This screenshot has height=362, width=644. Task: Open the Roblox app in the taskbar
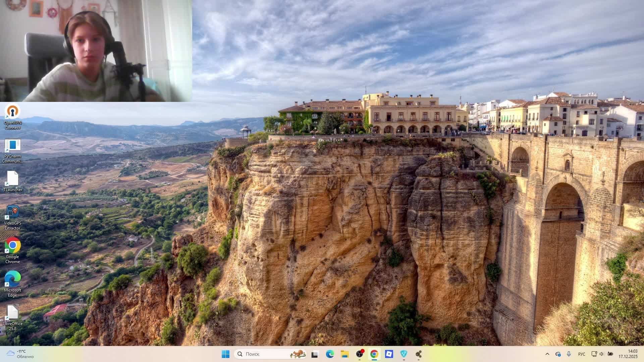[x=389, y=354]
